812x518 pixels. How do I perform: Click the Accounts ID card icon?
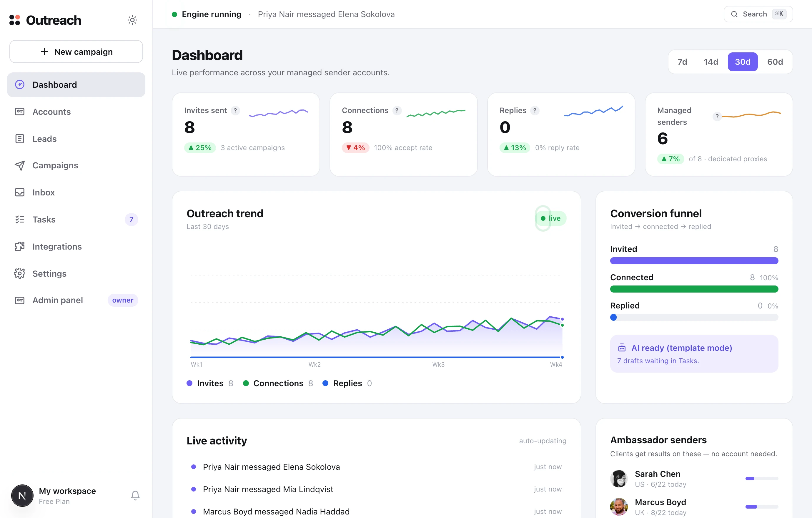[x=20, y=112]
